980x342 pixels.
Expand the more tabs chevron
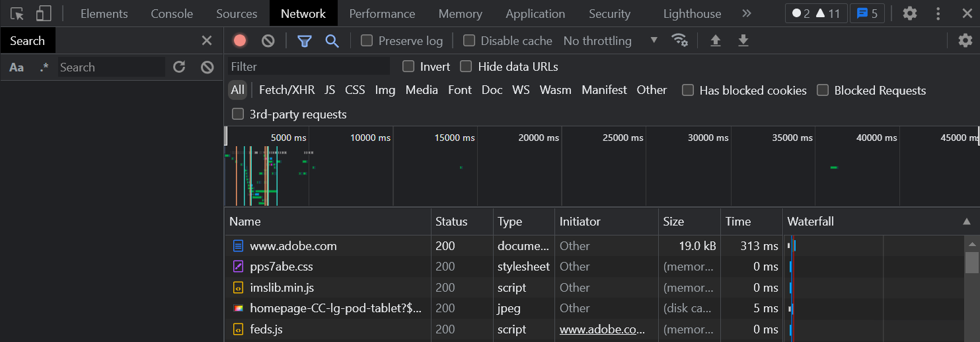[747, 13]
